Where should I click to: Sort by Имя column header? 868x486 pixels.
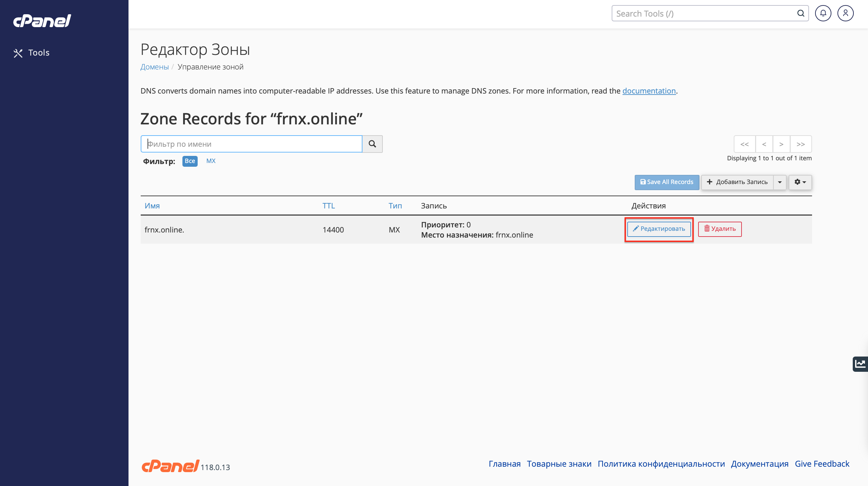(x=152, y=206)
